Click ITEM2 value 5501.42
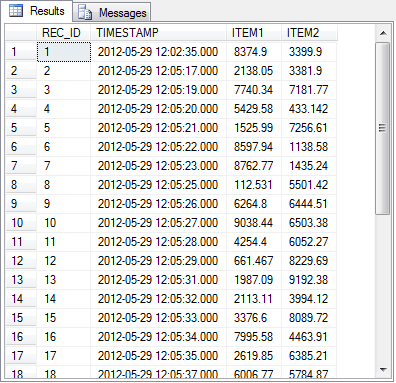 (308, 185)
